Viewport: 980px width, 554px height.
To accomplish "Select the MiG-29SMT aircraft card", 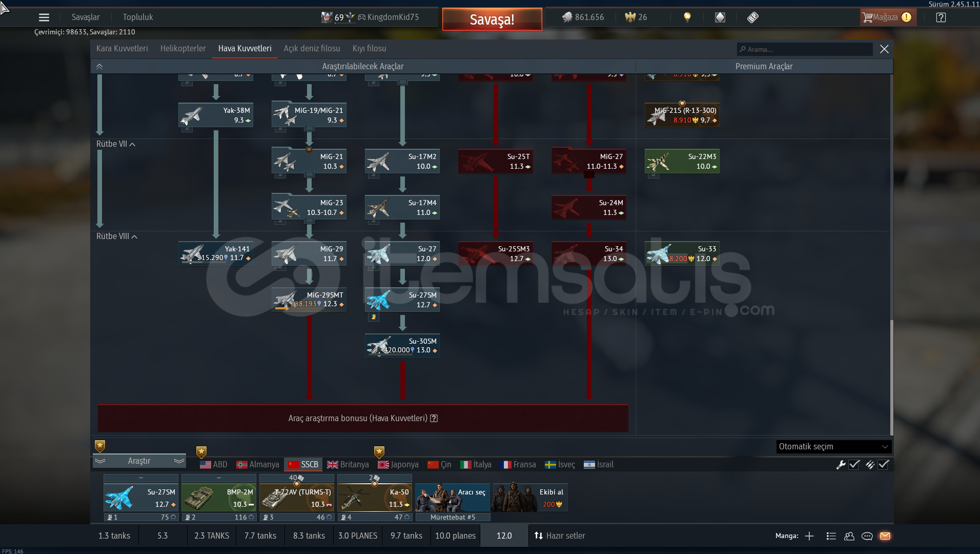I will [309, 300].
